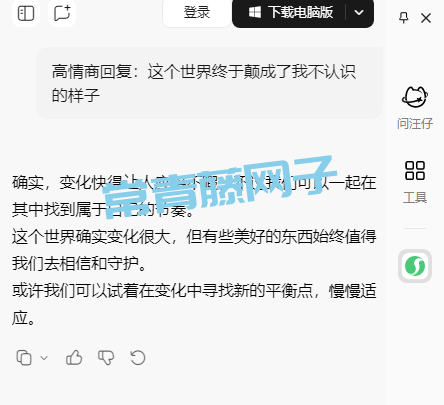Click the 工具 label text
This screenshot has width=444, height=405.
(415, 198)
